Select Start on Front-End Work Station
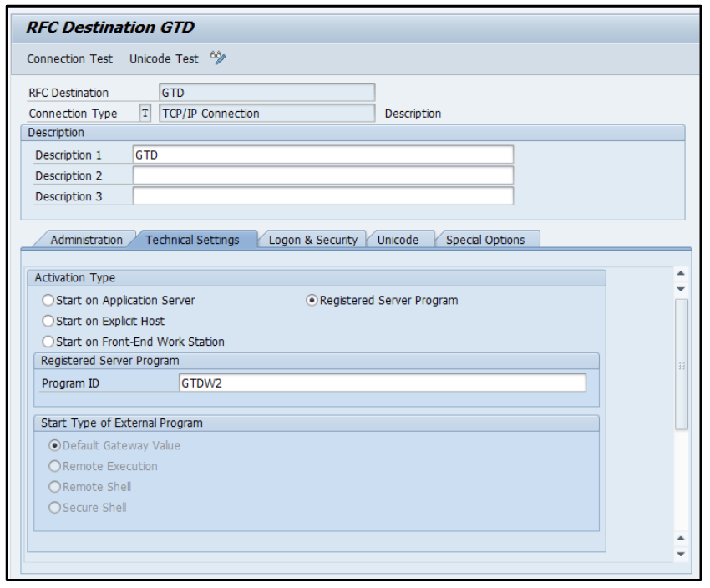The height and width of the screenshot is (588, 710). coord(48,342)
